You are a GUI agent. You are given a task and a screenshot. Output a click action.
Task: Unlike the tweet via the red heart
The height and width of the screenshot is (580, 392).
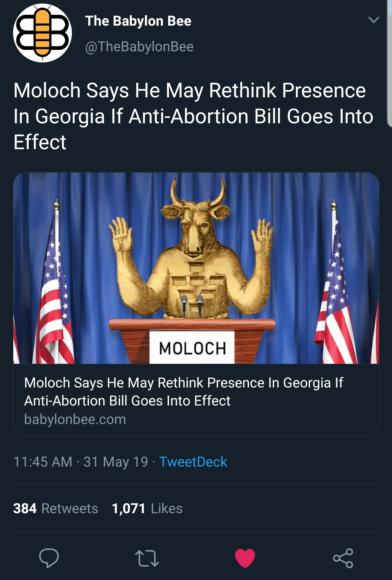pyautogui.click(x=245, y=558)
